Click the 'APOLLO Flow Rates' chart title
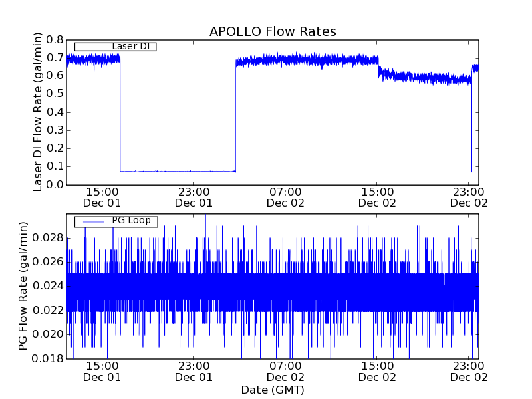This screenshot has height=399, width=532. (x=273, y=31)
